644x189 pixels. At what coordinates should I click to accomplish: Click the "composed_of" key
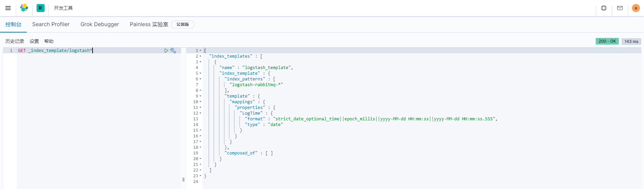pyautogui.click(x=241, y=153)
